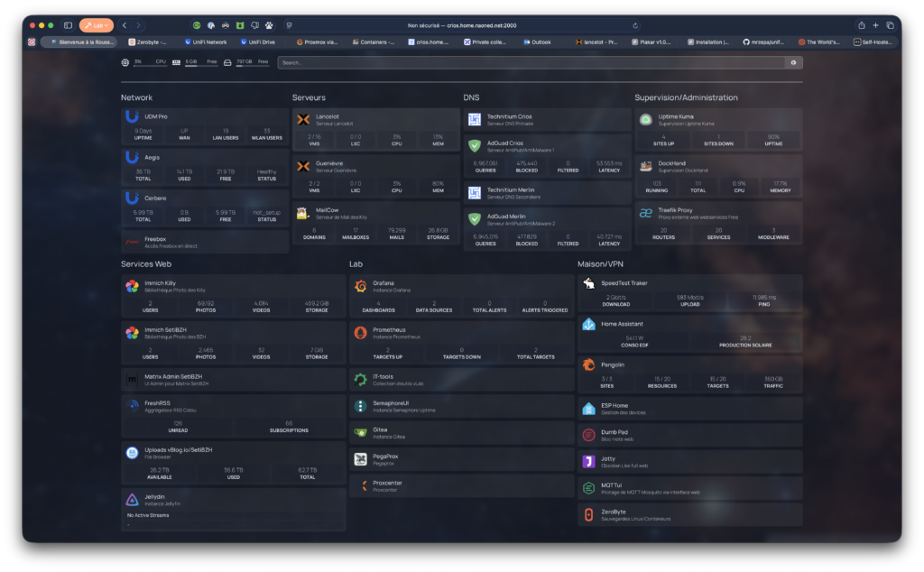Click the AdGuard Crios shield icon
This screenshot has width=924, height=572.
[475, 145]
